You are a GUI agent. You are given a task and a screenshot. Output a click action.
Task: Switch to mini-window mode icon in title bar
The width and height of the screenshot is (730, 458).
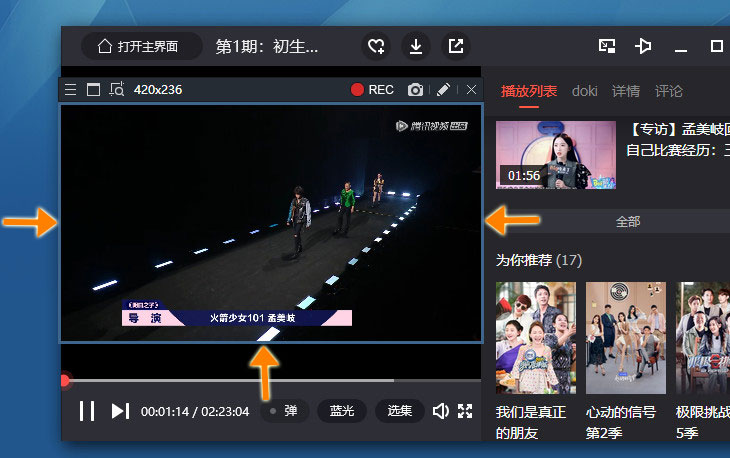coord(607,46)
